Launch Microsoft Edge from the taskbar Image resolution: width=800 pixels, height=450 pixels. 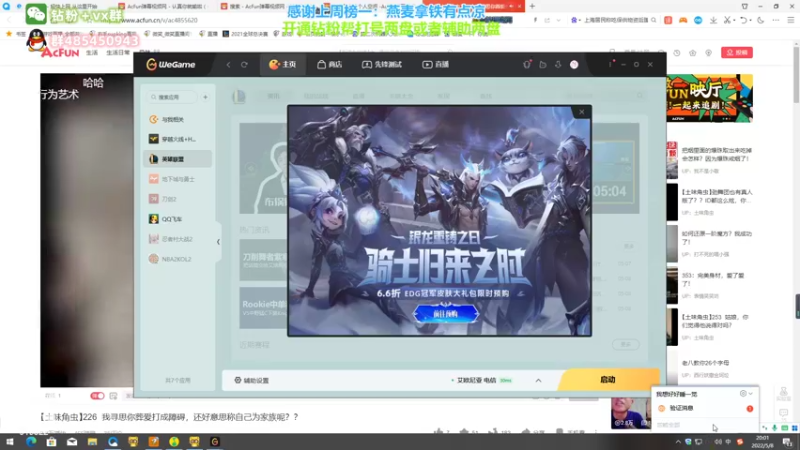click(31, 442)
